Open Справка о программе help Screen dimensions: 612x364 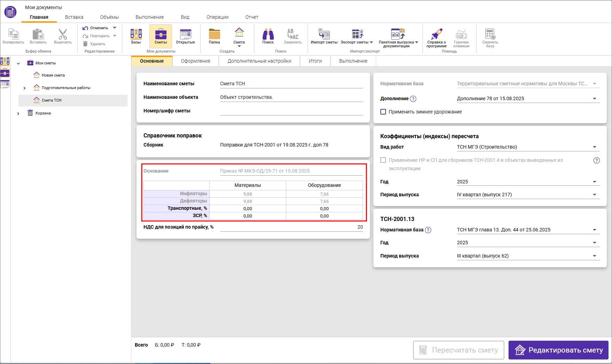pos(436,38)
